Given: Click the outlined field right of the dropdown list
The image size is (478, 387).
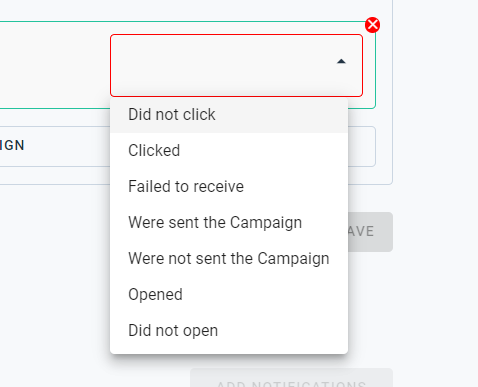Looking at the screenshot, I should coord(362,146).
